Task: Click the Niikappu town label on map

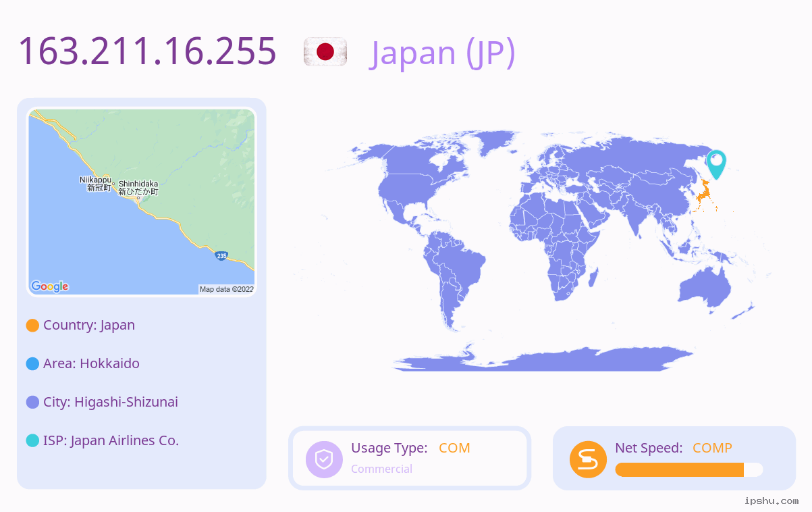Action: (x=95, y=183)
